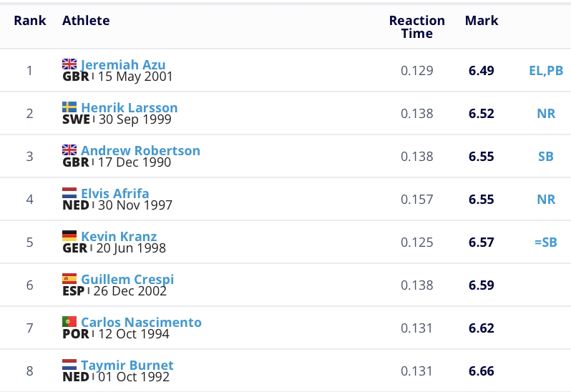Image resolution: width=571 pixels, height=392 pixels.
Task: Go to Guillem Crespi's profile
Action: point(127,280)
